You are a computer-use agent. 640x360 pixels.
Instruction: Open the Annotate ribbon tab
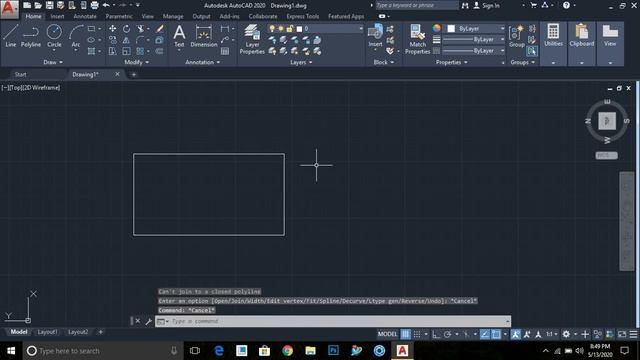85,16
